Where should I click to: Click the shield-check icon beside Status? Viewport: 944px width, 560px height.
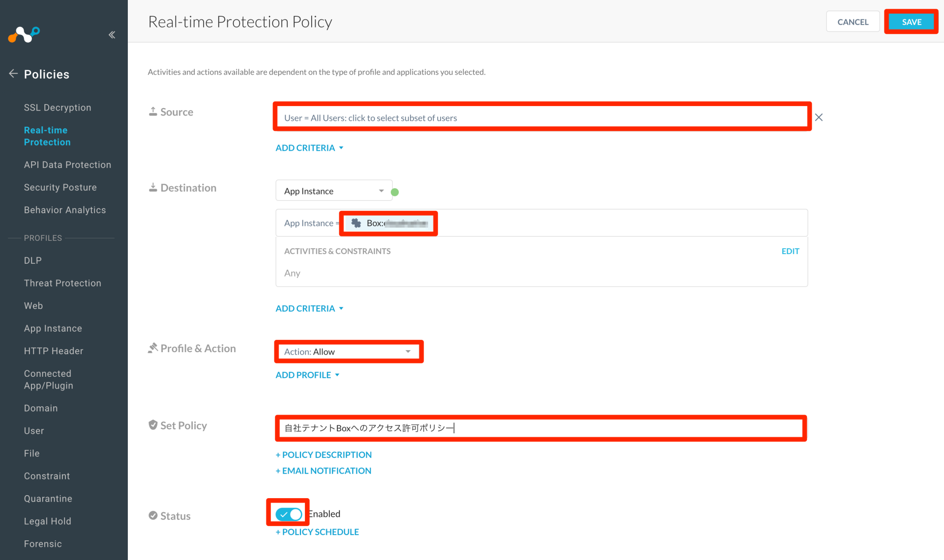[x=153, y=515]
